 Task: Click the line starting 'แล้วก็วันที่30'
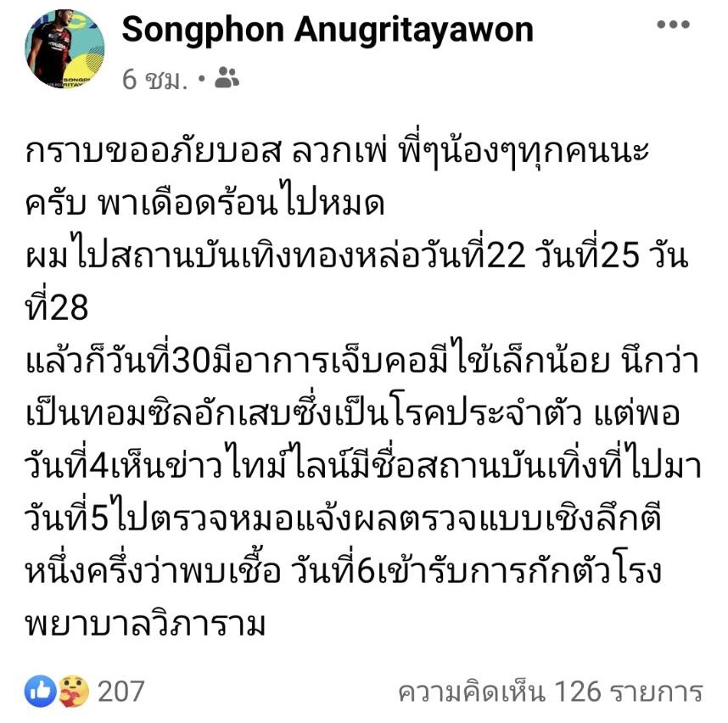[x=361, y=359]
